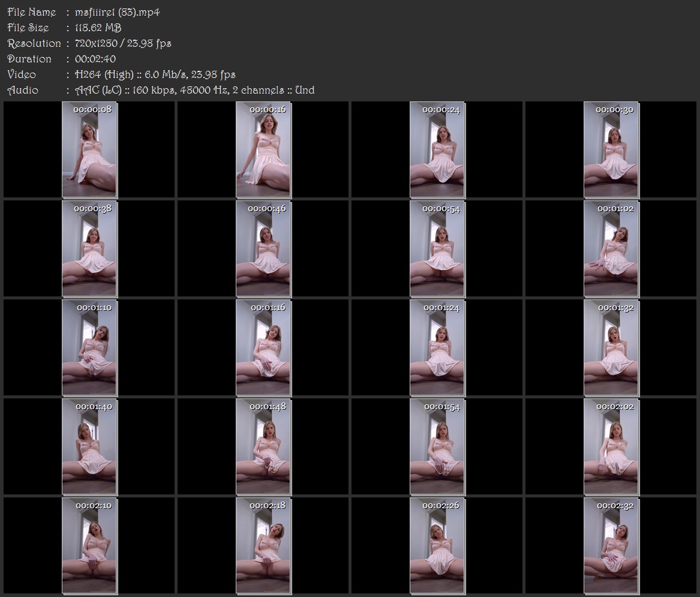Pick the frame labeled 00:00:30
The height and width of the screenshot is (597, 700).
point(612,149)
